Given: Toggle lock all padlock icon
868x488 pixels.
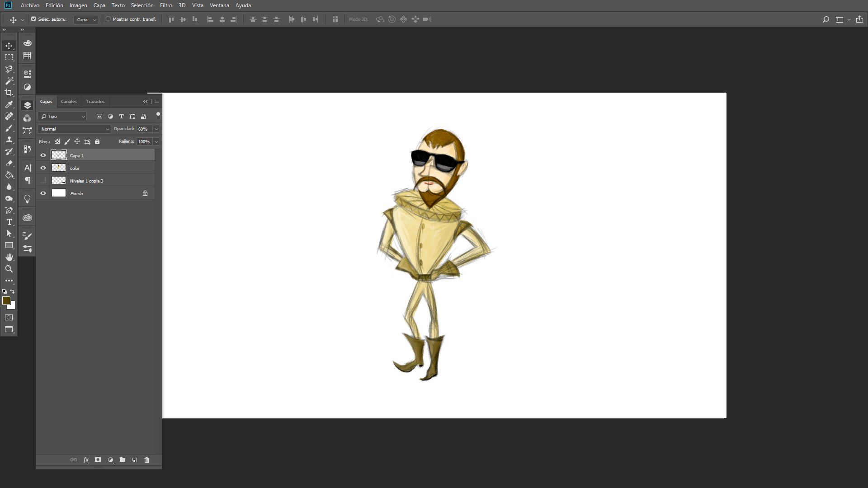Looking at the screenshot, I should pyautogui.click(x=97, y=141).
